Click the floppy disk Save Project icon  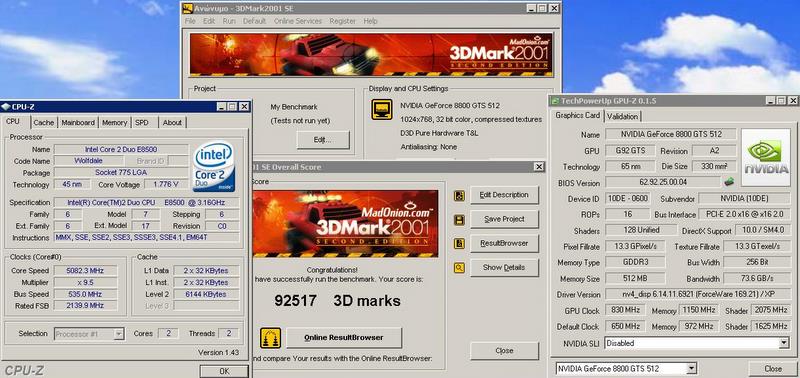[x=459, y=220]
